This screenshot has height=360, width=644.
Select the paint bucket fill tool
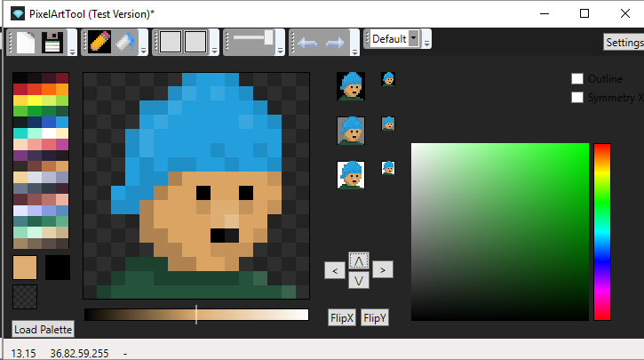click(x=125, y=42)
